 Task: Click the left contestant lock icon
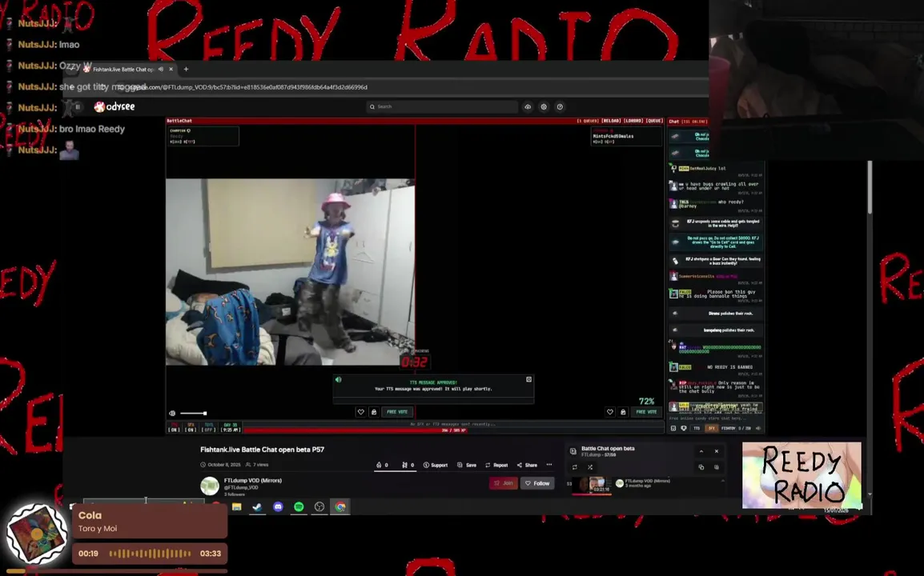[x=374, y=412]
